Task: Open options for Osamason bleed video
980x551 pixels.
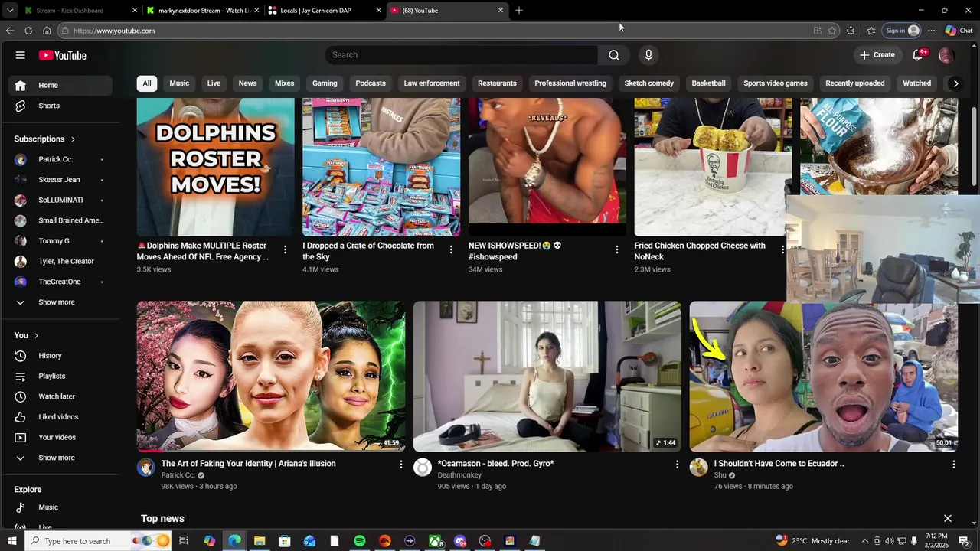Action: pyautogui.click(x=677, y=464)
